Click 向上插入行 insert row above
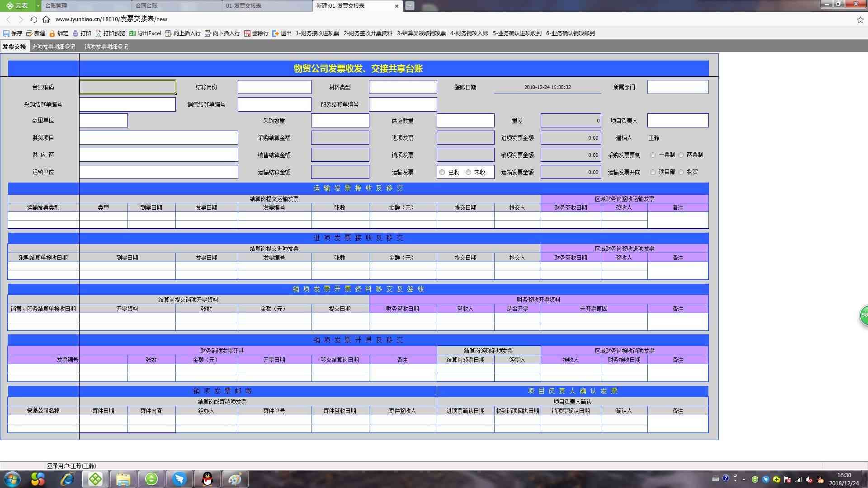The image size is (868, 488). tap(183, 33)
